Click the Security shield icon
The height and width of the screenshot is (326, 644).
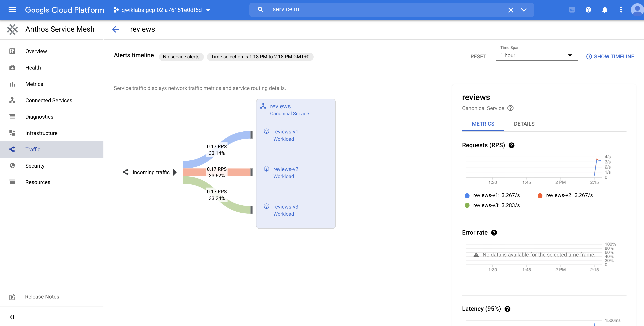click(12, 166)
